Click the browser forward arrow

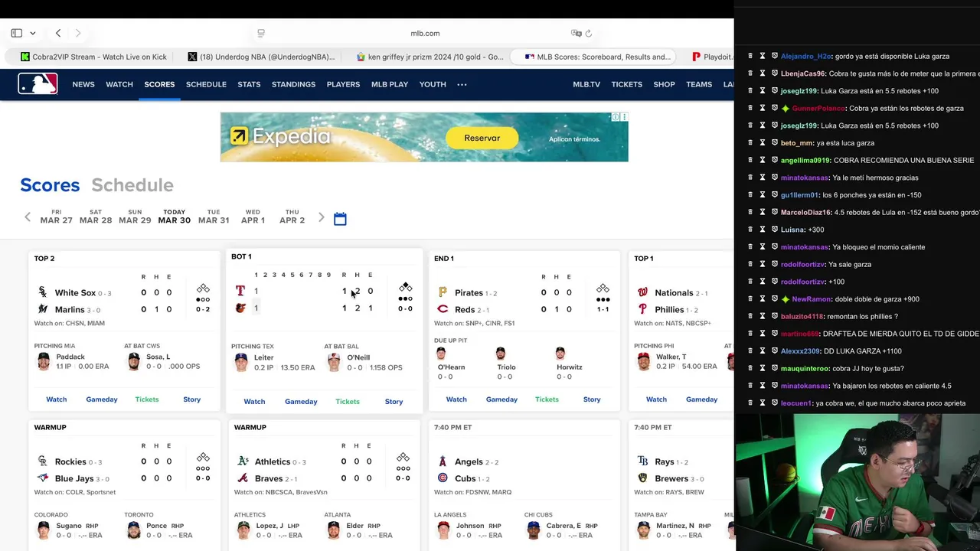click(x=78, y=33)
